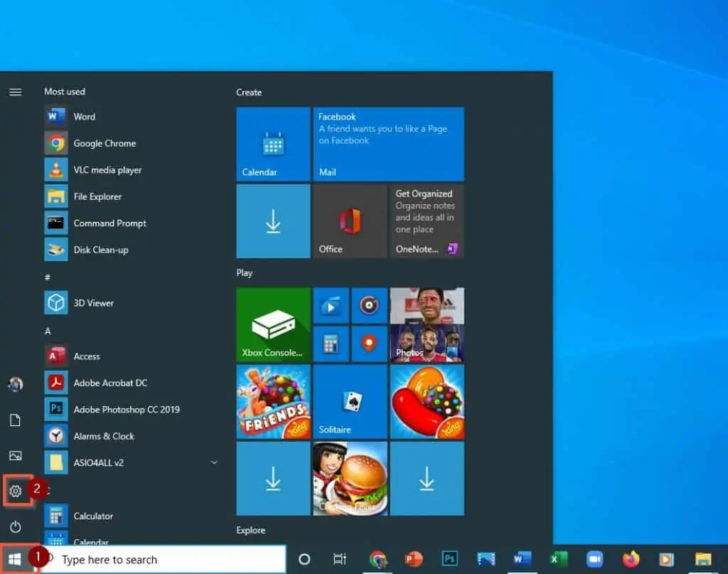The height and width of the screenshot is (574, 728).
Task: Click the download tile beside the Office tile
Action: (x=273, y=221)
